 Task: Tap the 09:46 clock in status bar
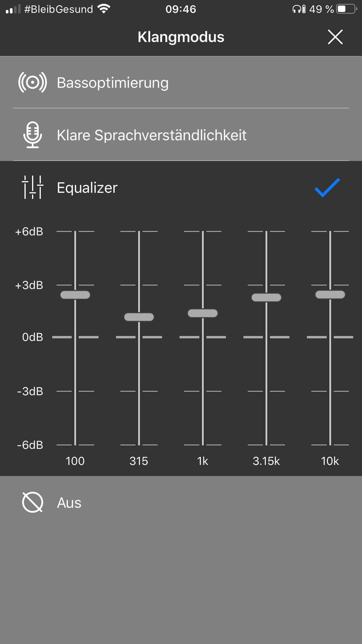(x=181, y=9)
